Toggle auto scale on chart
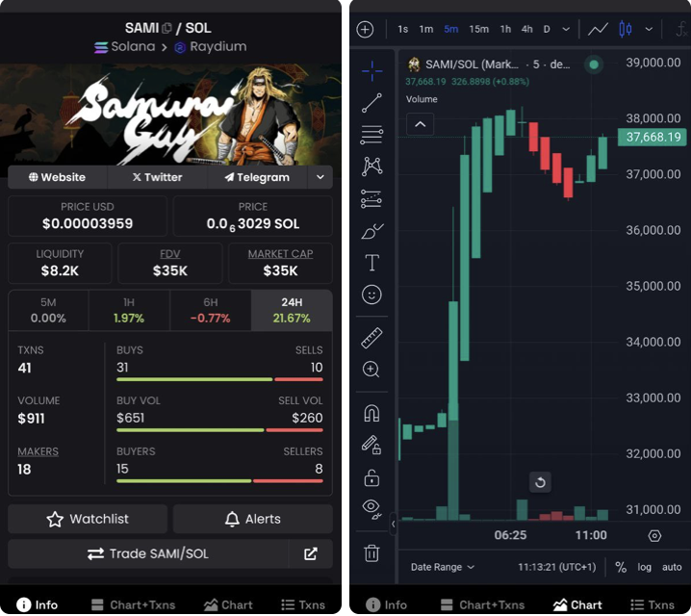Viewport: 691px width, 616px height. point(671,567)
